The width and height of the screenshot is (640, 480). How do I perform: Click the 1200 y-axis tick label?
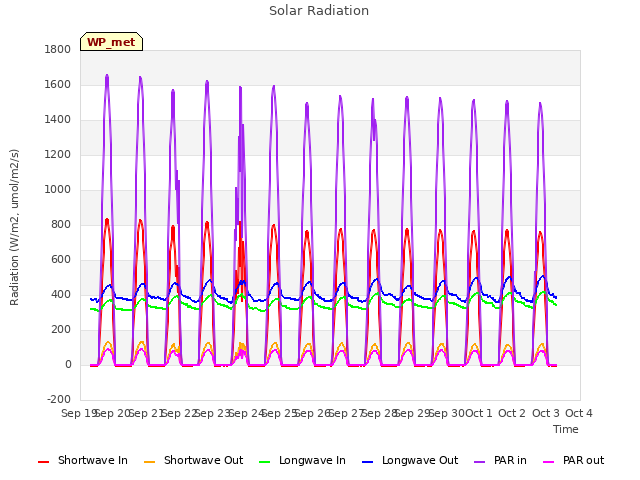[58, 155]
